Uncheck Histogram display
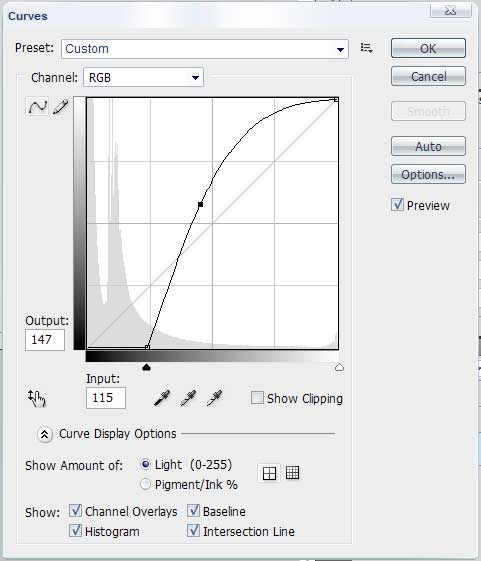481x561 pixels. [75, 531]
